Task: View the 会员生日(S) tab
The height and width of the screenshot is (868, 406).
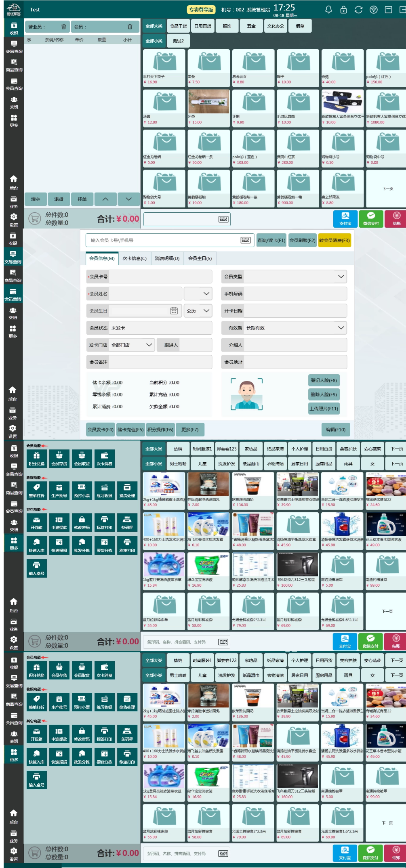Action: point(200,258)
